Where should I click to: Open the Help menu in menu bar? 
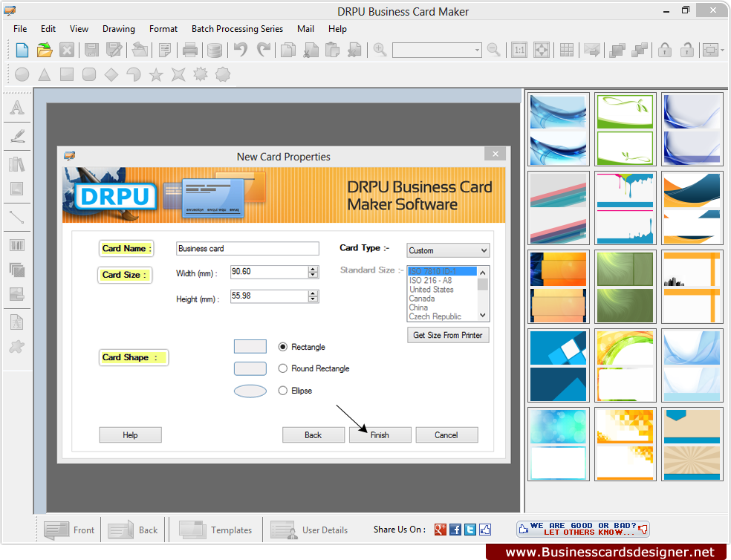tap(337, 29)
